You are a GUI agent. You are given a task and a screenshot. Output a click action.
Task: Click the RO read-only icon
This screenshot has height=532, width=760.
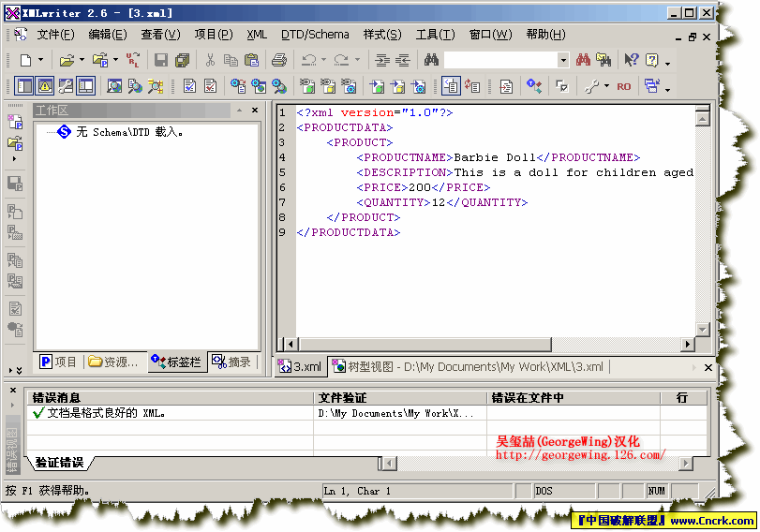623,86
